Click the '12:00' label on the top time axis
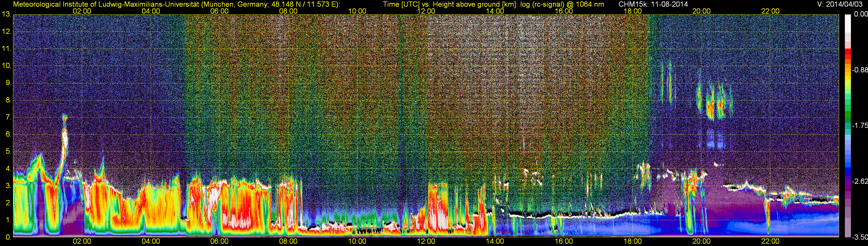This screenshot has height=246, width=868. pos(426,11)
